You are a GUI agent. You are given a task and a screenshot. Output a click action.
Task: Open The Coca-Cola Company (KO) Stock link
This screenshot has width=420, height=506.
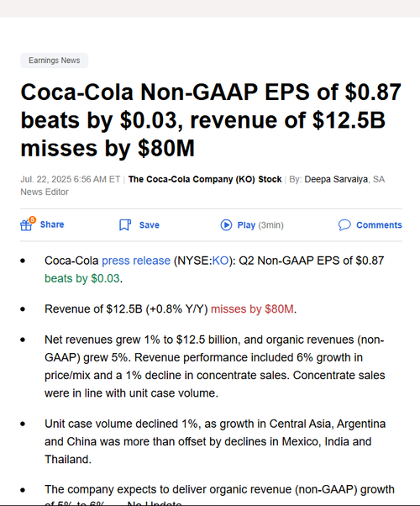[205, 179]
